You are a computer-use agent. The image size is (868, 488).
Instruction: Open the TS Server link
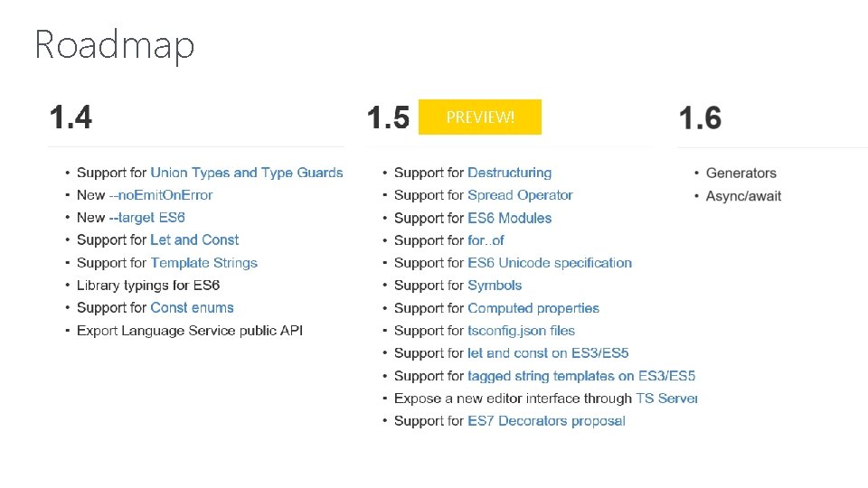[x=666, y=399]
